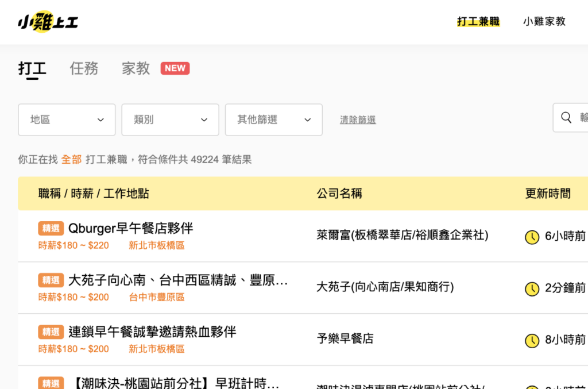Click company 予樂早餐店

[345, 339]
